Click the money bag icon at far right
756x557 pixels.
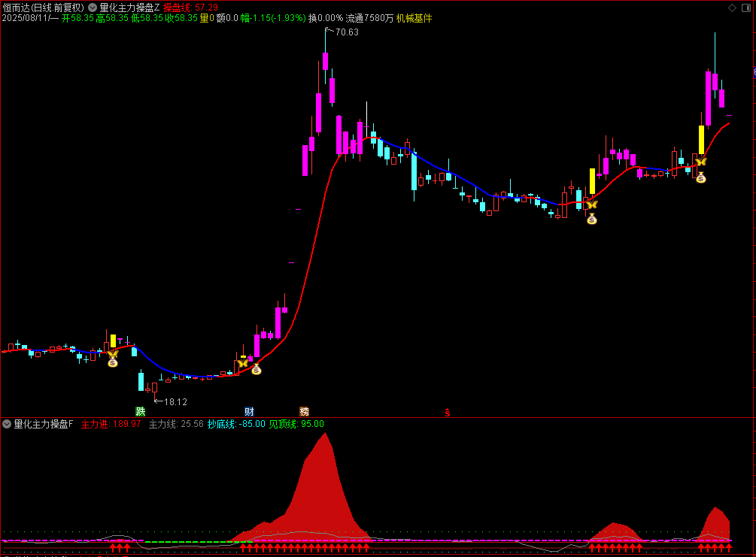[x=701, y=178]
